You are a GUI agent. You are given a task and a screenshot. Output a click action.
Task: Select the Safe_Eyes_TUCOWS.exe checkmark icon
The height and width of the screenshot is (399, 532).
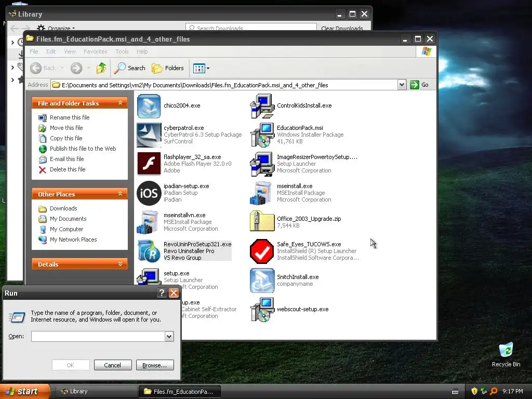[x=262, y=251]
